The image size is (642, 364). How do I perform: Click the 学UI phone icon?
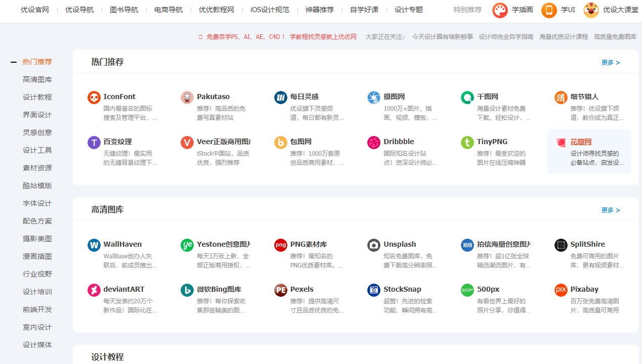pos(549,10)
